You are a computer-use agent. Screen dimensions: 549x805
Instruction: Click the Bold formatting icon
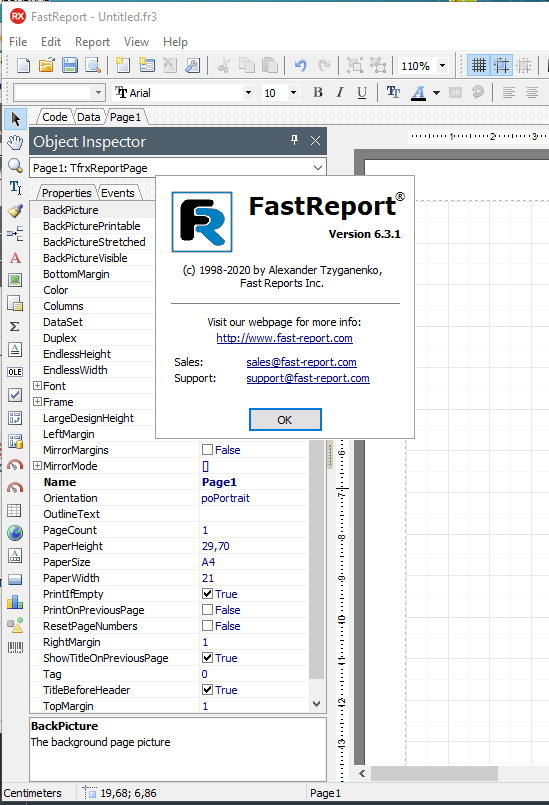pos(318,92)
